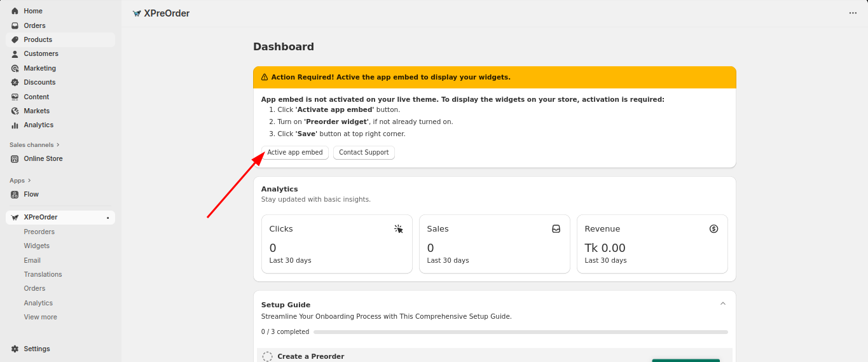Click the Home icon in sidebar
868x362 pixels.
click(15, 11)
